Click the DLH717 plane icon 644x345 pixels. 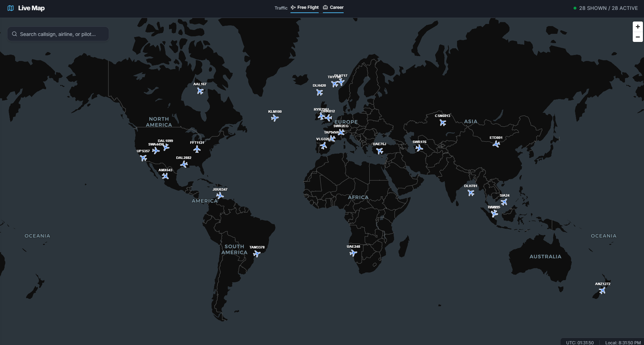[341, 82]
